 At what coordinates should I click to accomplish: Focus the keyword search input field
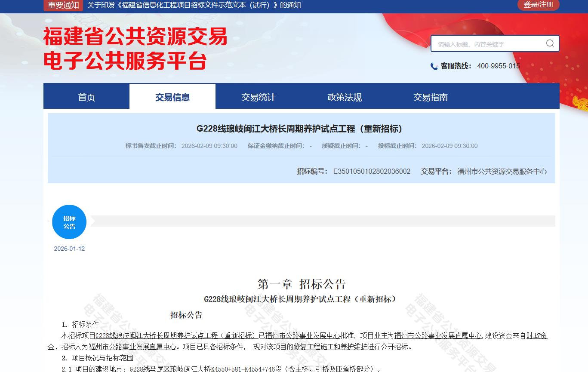488,44
